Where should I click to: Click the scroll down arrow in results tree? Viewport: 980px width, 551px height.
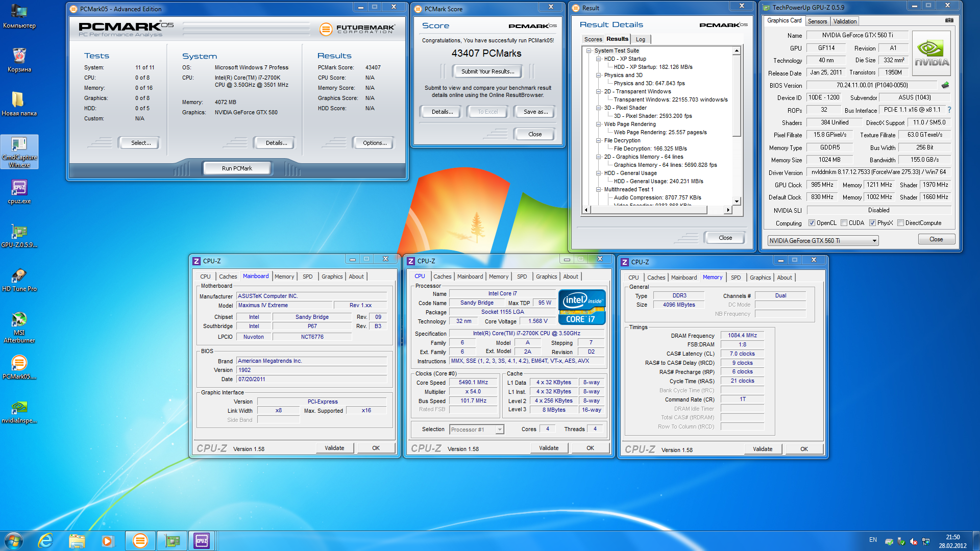pyautogui.click(x=737, y=201)
